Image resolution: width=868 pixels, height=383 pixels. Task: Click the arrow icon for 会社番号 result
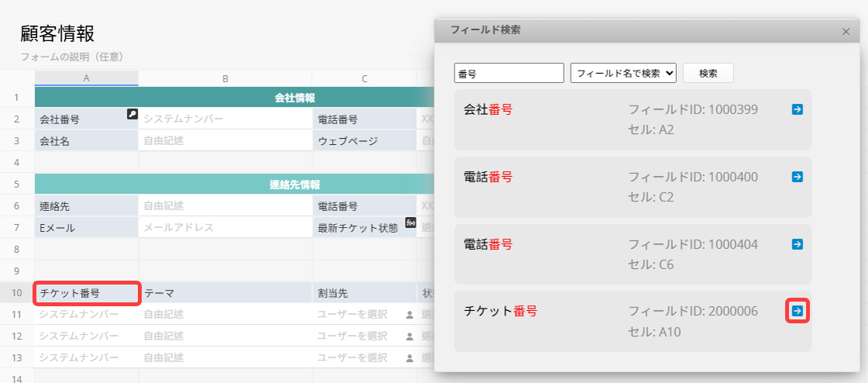click(798, 109)
